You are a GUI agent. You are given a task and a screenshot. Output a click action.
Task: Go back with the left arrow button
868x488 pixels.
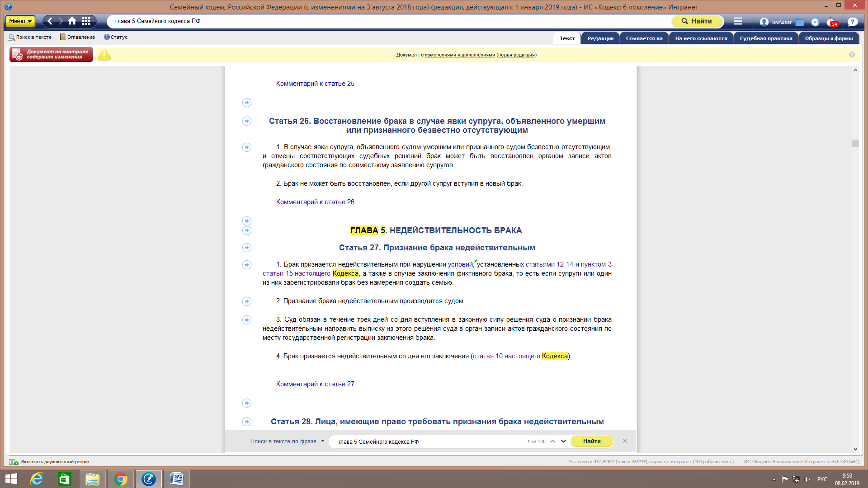(x=50, y=21)
